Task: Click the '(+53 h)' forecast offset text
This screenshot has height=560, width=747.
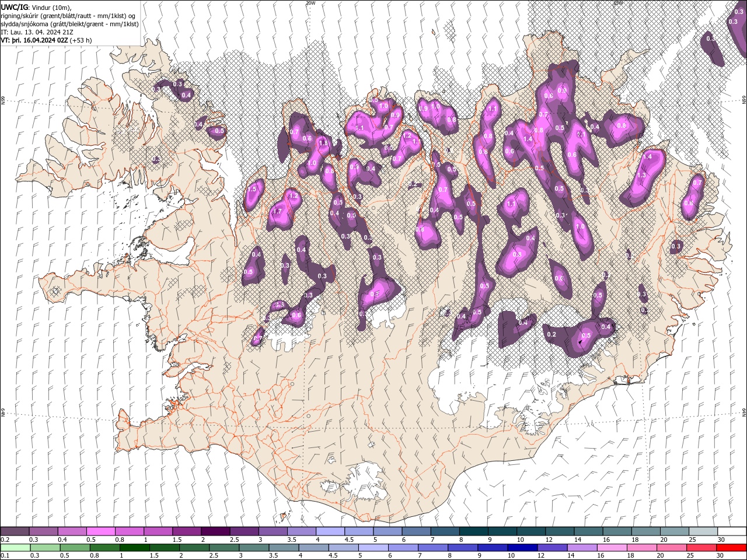Action: click(x=81, y=40)
